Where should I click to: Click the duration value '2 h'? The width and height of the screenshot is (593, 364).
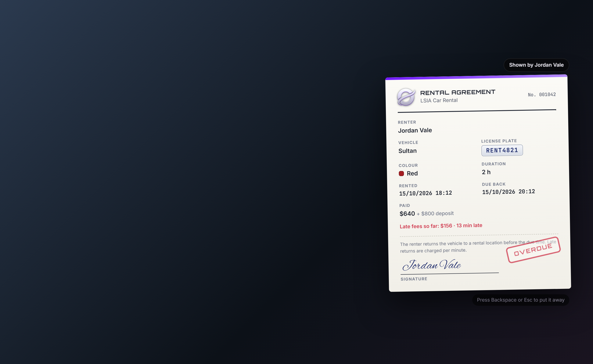(x=486, y=172)
